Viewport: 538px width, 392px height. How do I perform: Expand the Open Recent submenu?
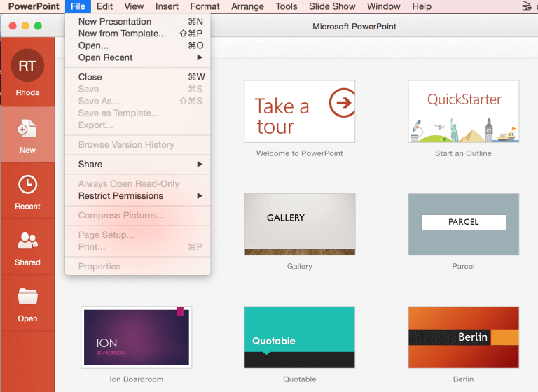[x=137, y=57]
